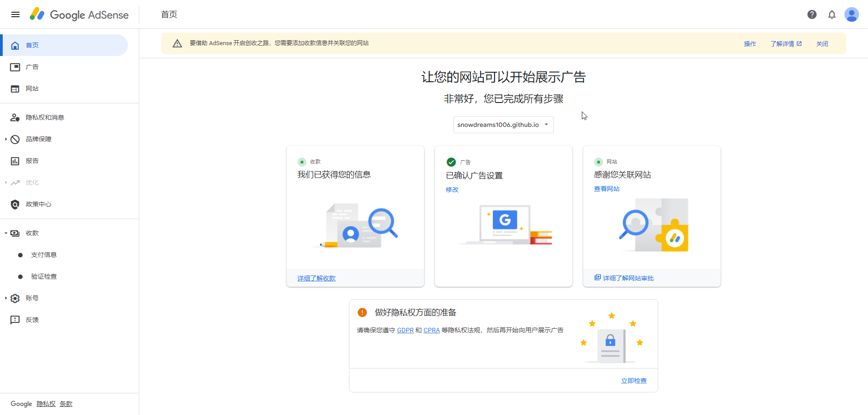Screen dimensions: 868x415
Task: Open the user account avatar
Action: (x=852, y=14)
